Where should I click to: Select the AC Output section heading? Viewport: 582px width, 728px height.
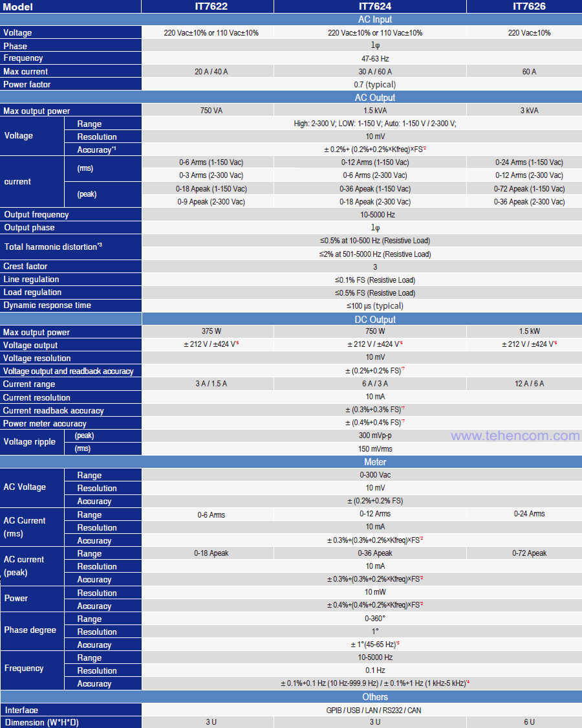(x=375, y=98)
